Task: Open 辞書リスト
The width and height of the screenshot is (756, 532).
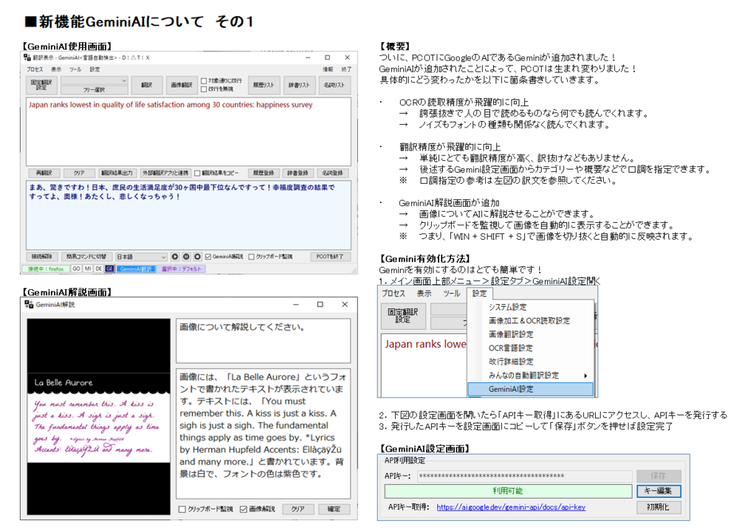Action: click(299, 85)
